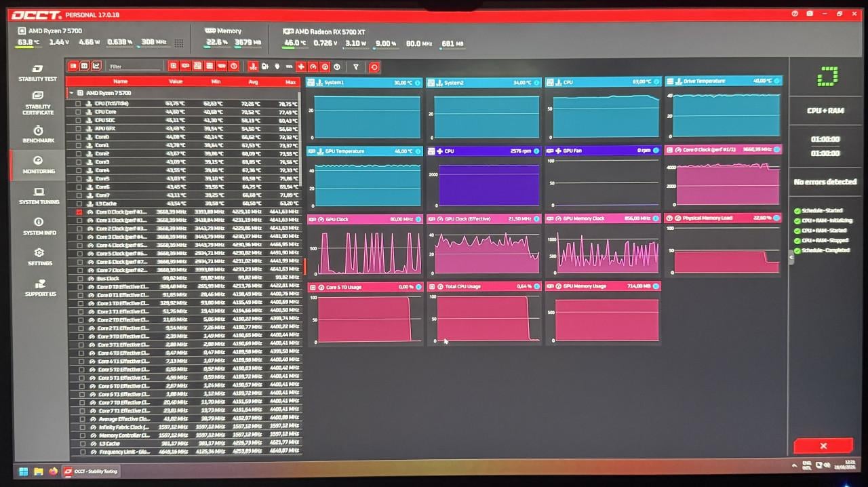This screenshot has height=487, width=868.
Task: Toggle the voltage sensor filter icon
Action: point(265,66)
